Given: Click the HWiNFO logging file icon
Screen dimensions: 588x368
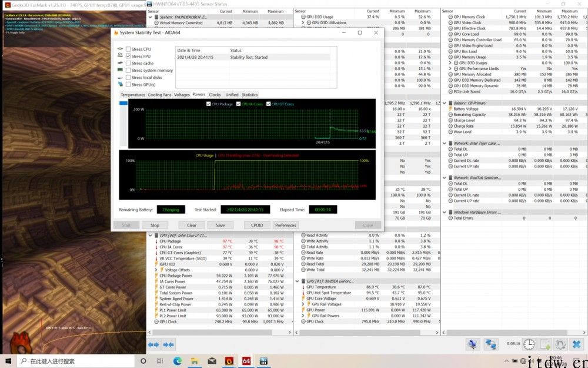Looking at the screenshot, I should tap(545, 344).
